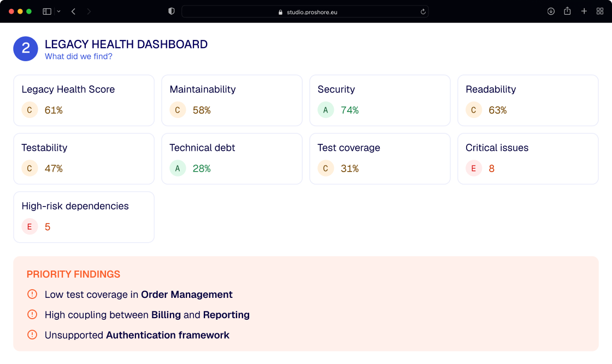Click the step 2 circle badge
This screenshot has width=612, height=364.
pos(26,49)
